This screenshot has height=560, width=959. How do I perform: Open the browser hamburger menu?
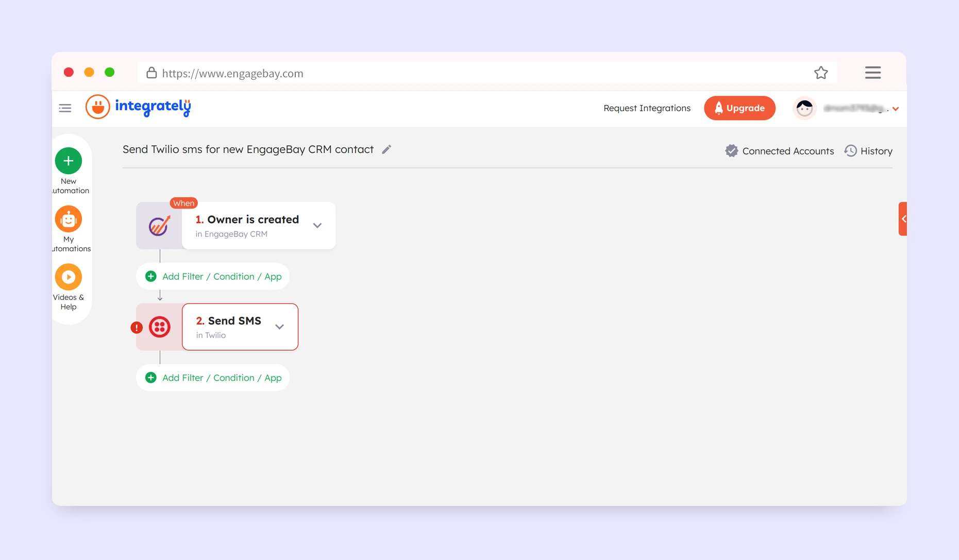tap(872, 73)
